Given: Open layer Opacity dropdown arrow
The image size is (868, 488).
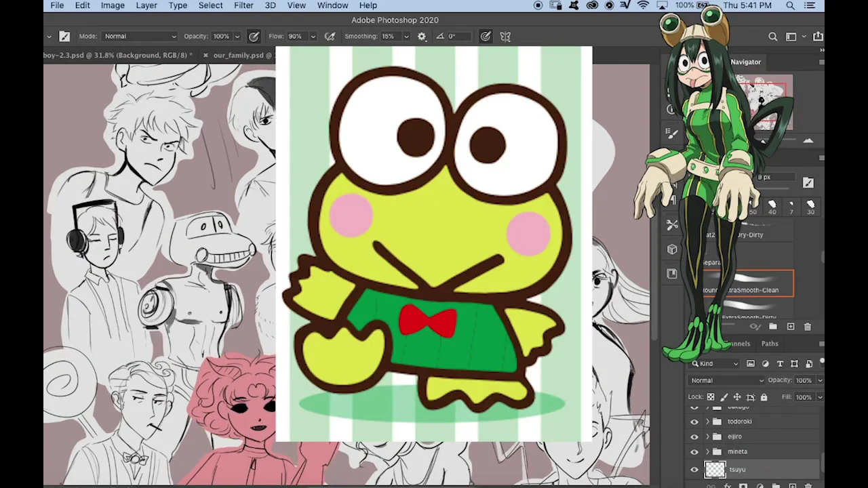Looking at the screenshot, I should click(819, 380).
